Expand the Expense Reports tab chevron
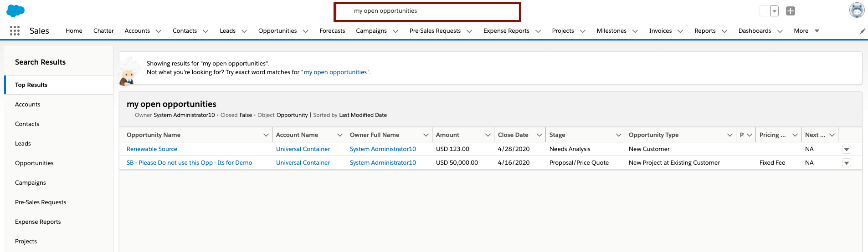The height and width of the screenshot is (252, 868). pos(538,31)
